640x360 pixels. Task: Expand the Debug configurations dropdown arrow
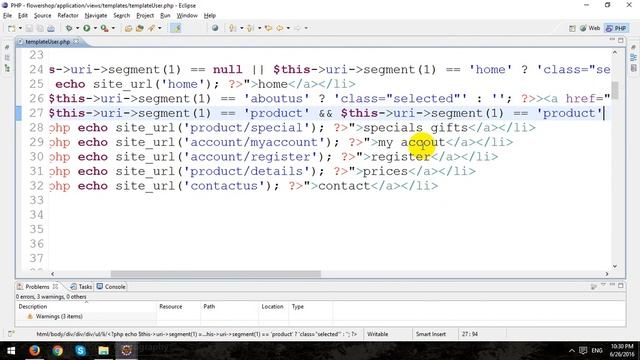coord(77,28)
